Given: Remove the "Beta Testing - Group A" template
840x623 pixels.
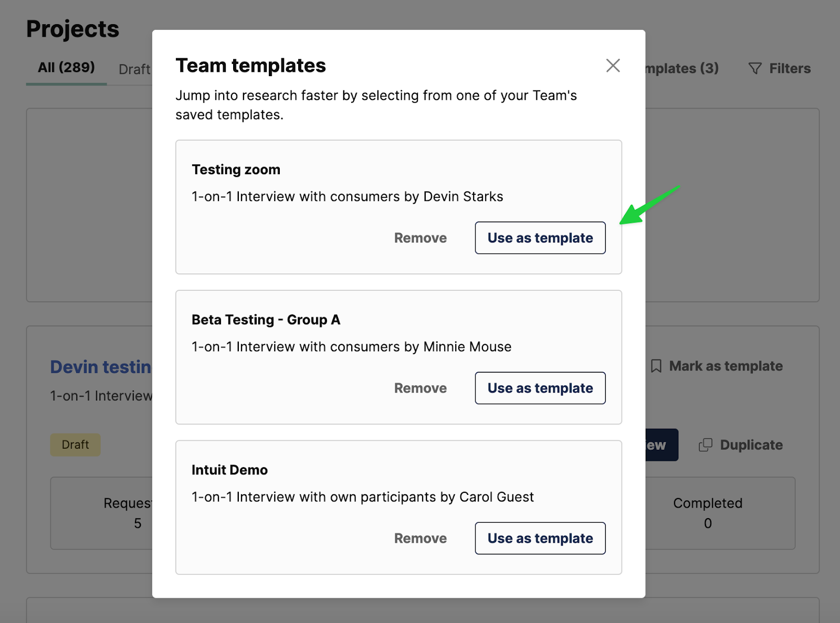Looking at the screenshot, I should pyautogui.click(x=420, y=388).
